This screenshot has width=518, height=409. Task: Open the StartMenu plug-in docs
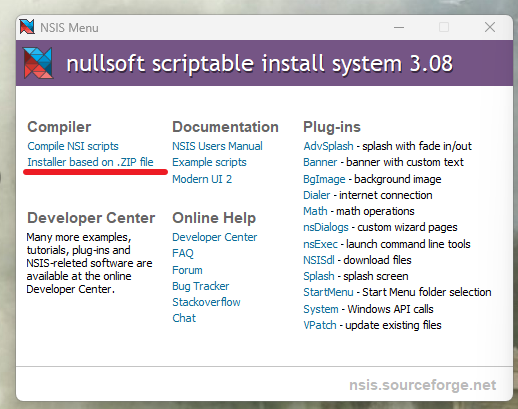pos(328,292)
